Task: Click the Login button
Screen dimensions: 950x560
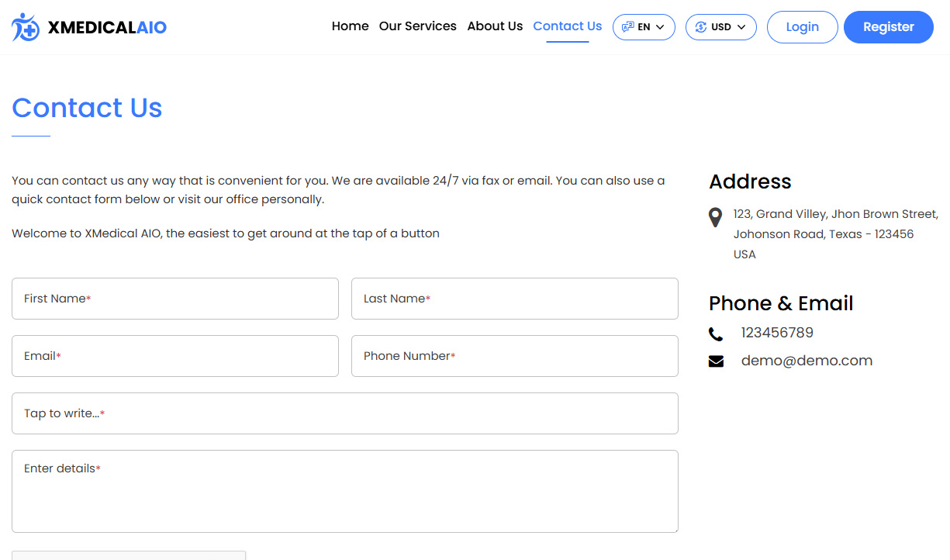Action: pyautogui.click(x=802, y=26)
